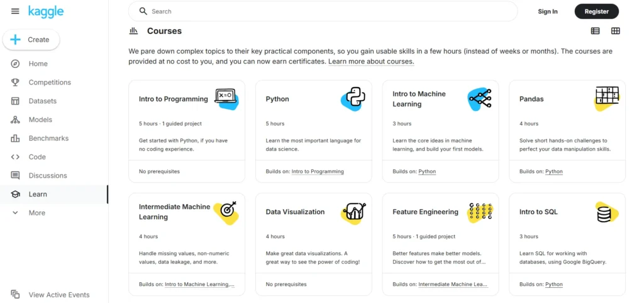This screenshot has width=644, height=303.
Task: Open the Discussions sidebar item
Action: click(x=47, y=176)
